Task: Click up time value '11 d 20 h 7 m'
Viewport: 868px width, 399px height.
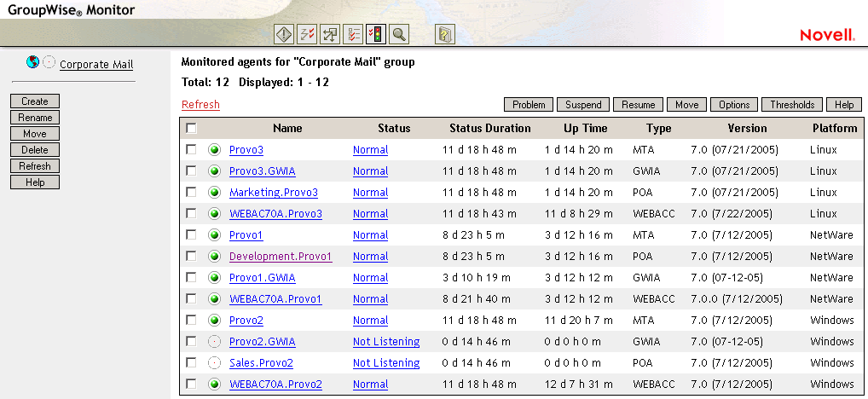Action: [578, 321]
